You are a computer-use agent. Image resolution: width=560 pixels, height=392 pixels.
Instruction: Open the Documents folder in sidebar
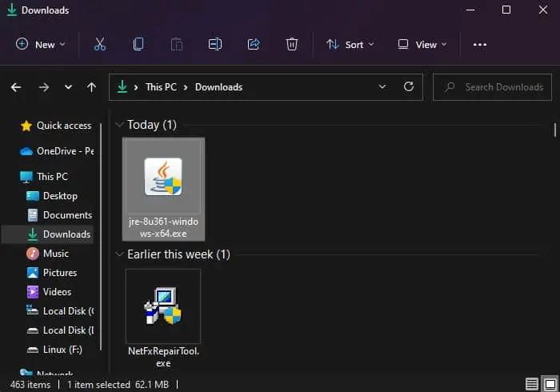coord(67,215)
